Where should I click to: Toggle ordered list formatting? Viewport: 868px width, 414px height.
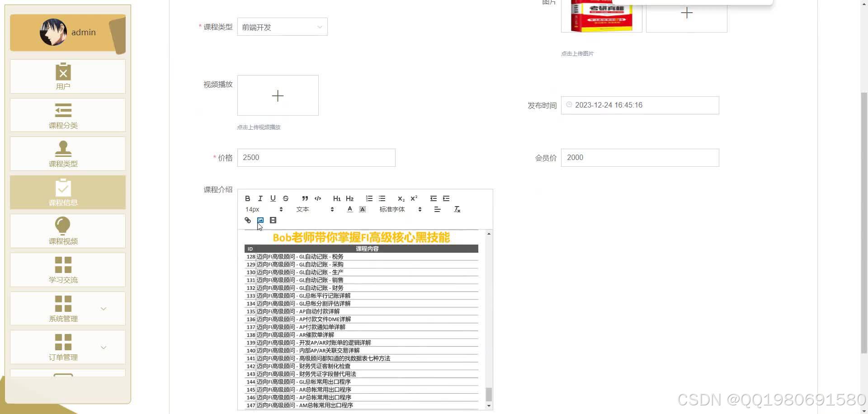tap(369, 198)
